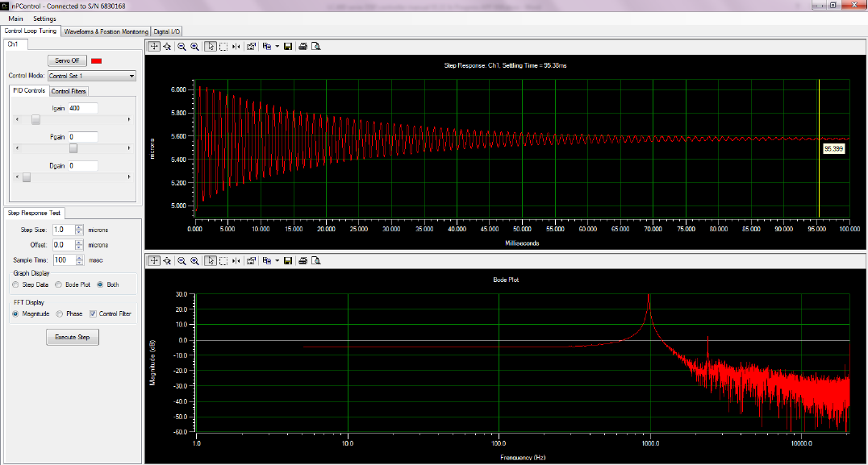Print the step response graph
The width and height of the screenshot is (868, 465).
(x=303, y=47)
